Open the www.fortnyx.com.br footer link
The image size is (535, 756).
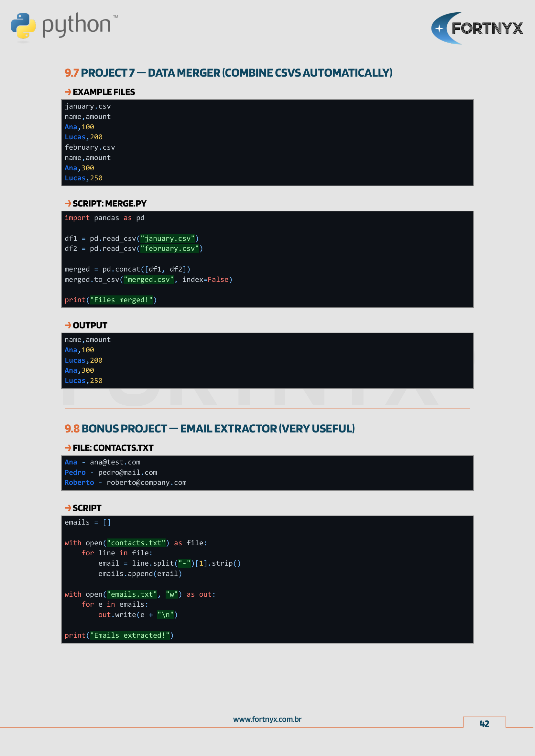click(267, 719)
